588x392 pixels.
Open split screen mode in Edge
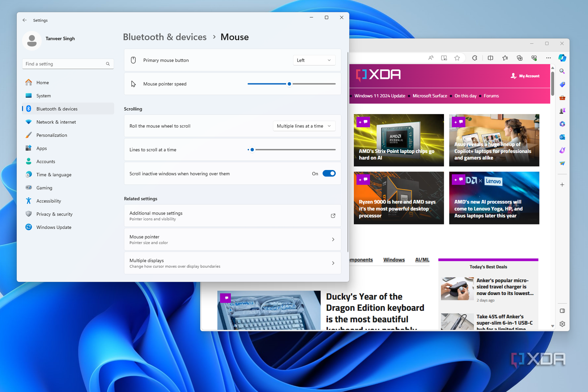click(x=490, y=58)
